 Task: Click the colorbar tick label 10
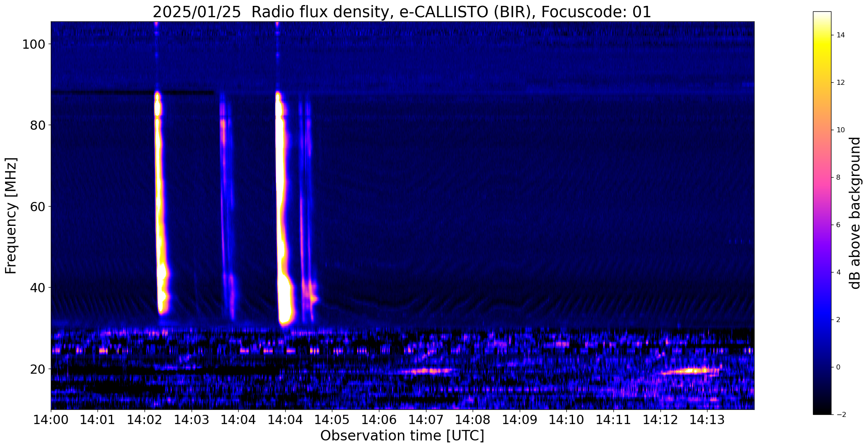(841, 130)
